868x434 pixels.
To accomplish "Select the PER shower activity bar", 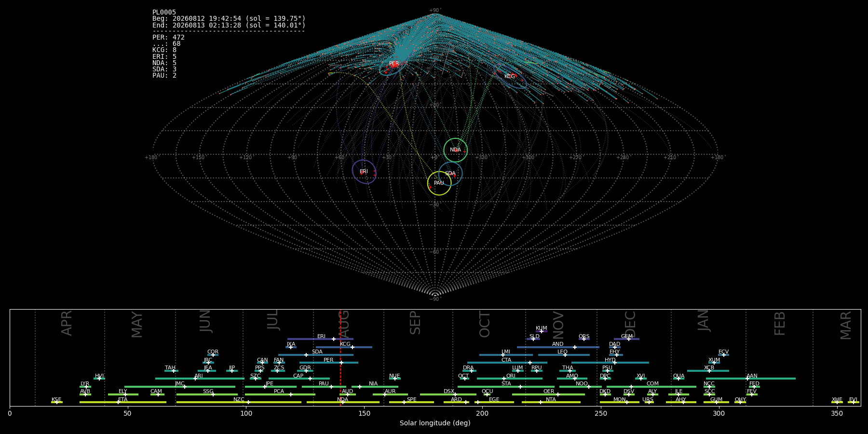I will coord(328,363).
